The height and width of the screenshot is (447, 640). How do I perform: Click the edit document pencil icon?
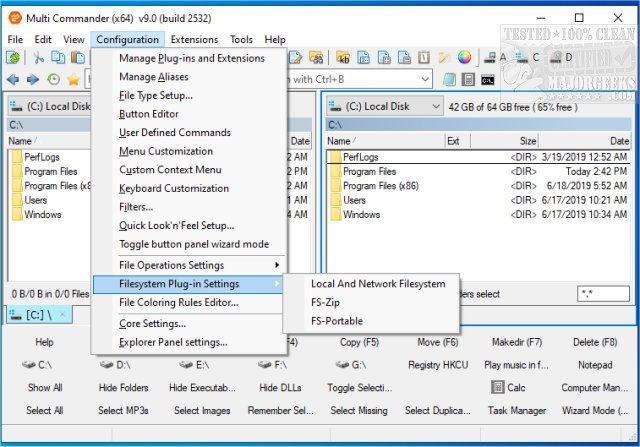click(x=296, y=58)
